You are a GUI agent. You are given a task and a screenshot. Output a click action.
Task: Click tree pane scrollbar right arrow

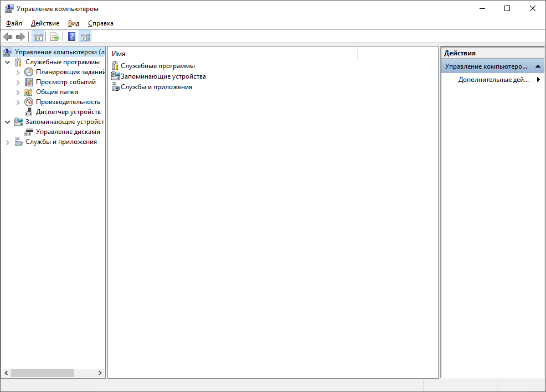(100, 373)
